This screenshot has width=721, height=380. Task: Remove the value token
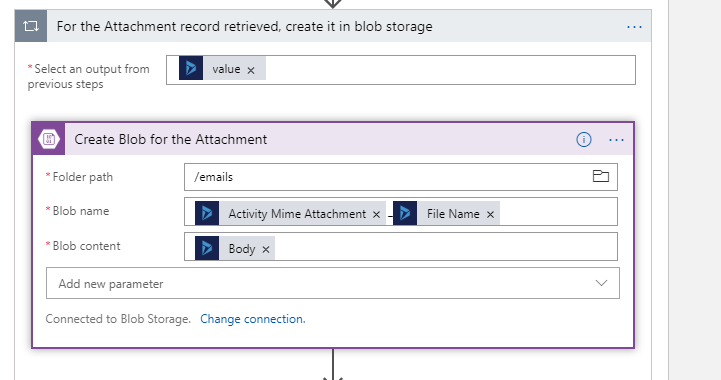point(251,70)
